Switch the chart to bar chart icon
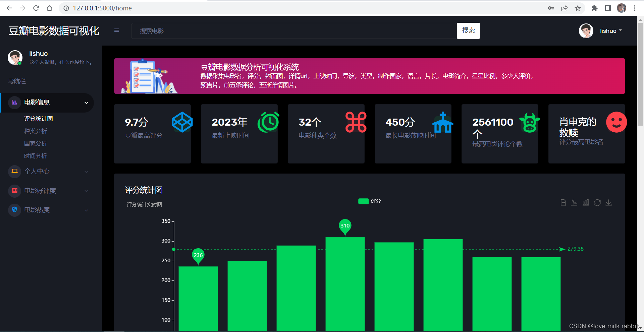 click(586, 203)
